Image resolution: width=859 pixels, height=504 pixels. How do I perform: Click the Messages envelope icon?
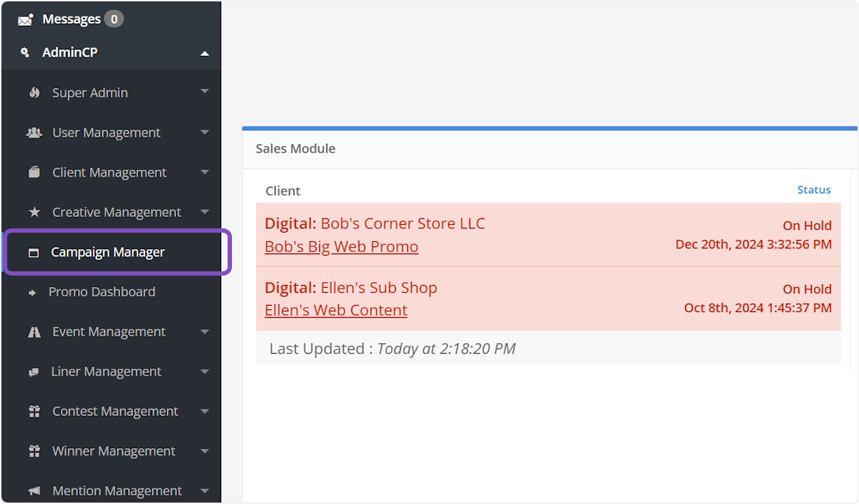(26, 20)
